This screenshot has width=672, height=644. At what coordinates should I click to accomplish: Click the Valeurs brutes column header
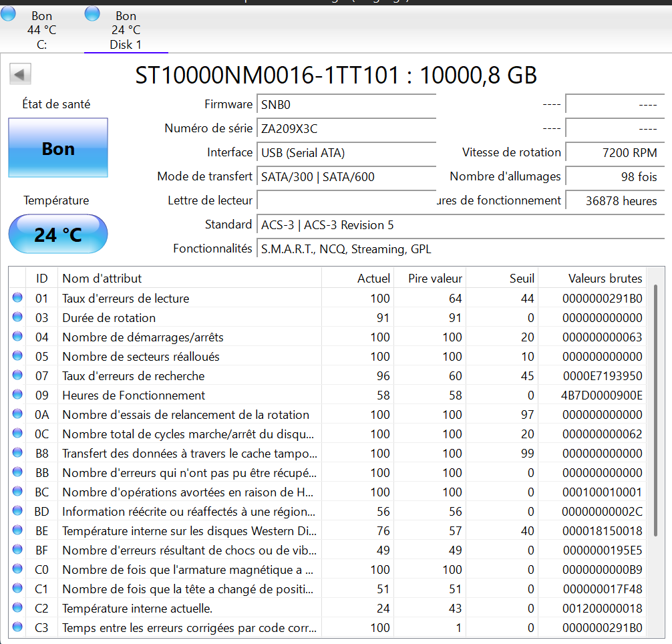click(593, 278)
